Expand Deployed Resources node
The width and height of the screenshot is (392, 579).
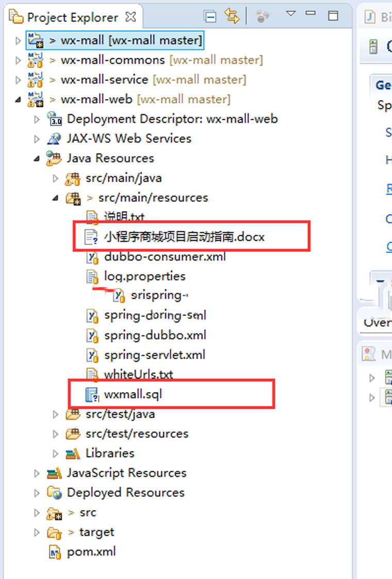coord(37,493)
